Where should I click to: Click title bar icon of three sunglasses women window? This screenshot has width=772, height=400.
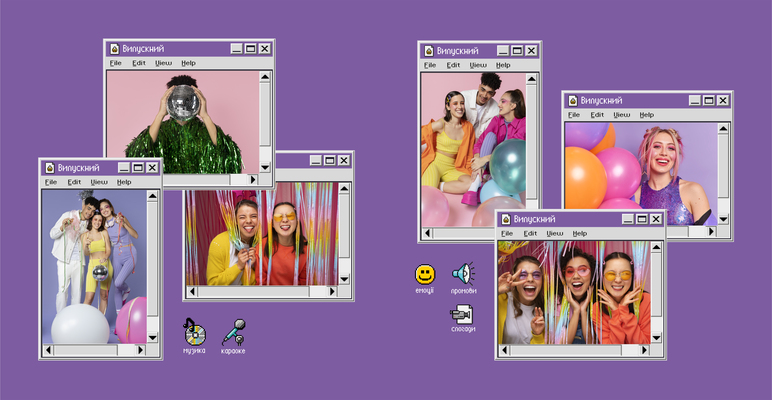[507, 219]
